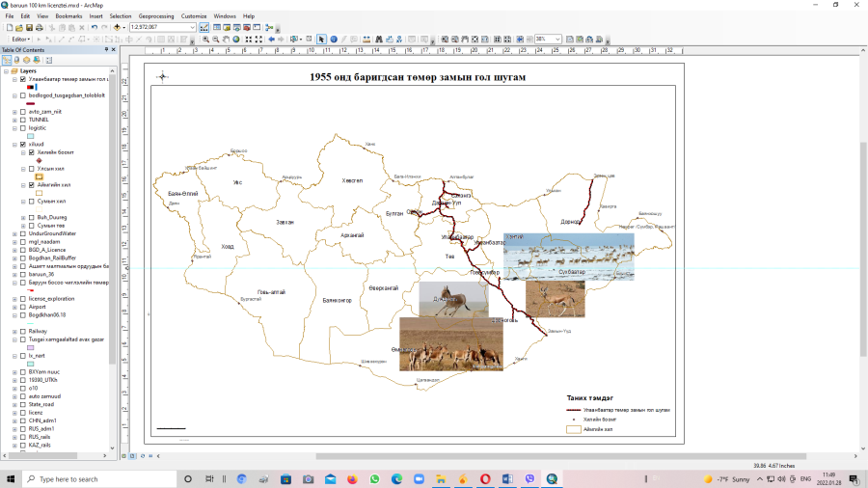Click the Print icon in the toolbar

[39, 27]
